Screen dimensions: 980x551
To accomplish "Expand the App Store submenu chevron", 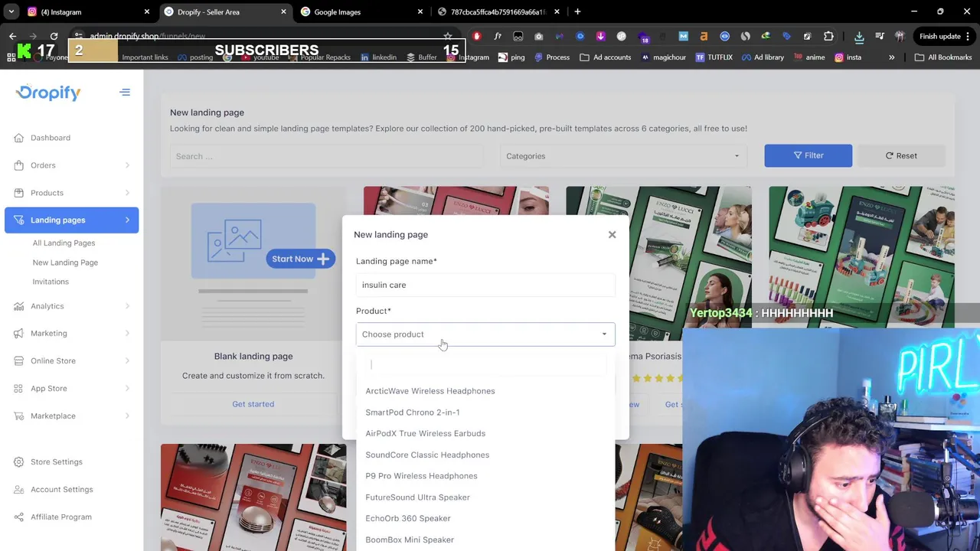I will tap(127, 389).
